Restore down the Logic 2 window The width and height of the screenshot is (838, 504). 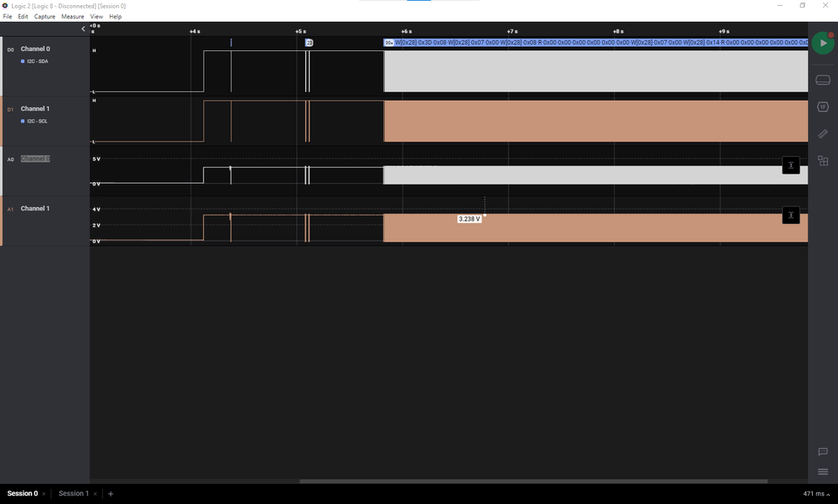pos(802,5)
